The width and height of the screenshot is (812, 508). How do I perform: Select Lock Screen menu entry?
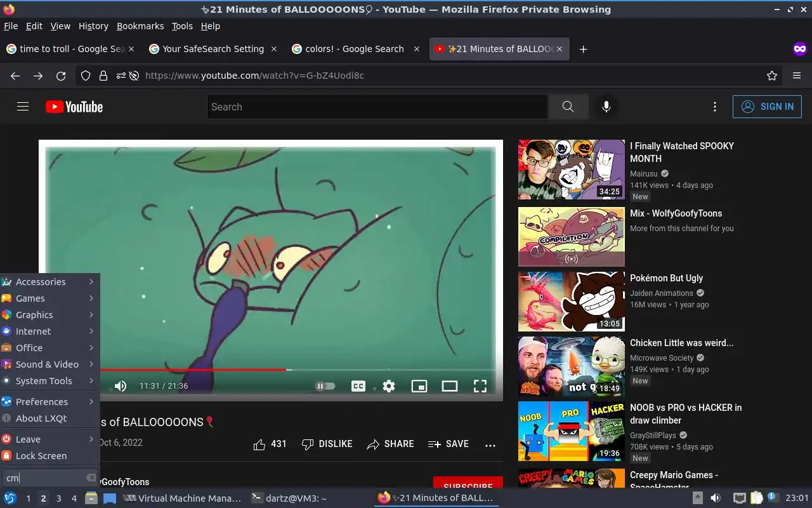[x=49, y=456]
